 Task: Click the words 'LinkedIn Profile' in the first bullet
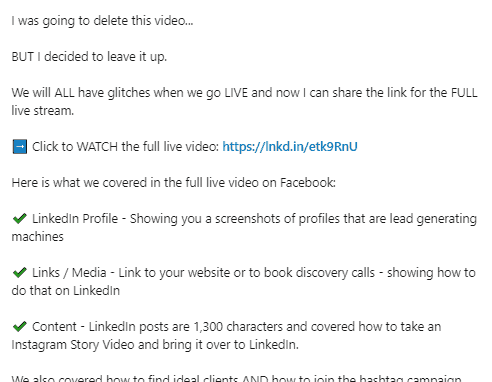pos(75,219)
